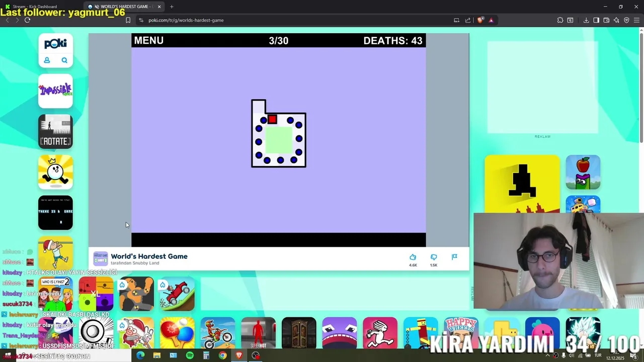Image resolution: width=644 pixels, height=362 pixels.
Task: Report the game with flag icon
Action: pyautogui.click(x=454, y=257)
